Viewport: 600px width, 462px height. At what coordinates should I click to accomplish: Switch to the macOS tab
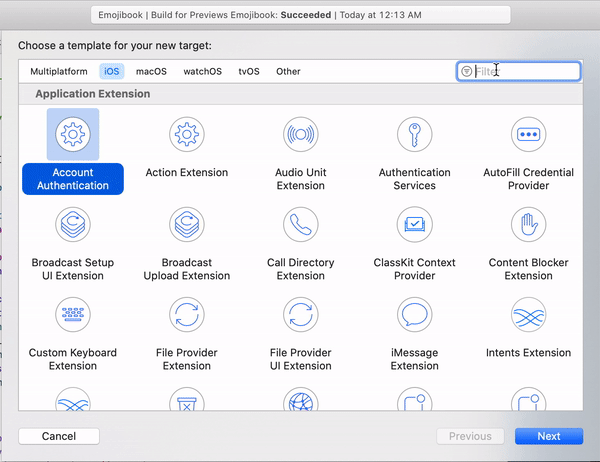point(151,72)
